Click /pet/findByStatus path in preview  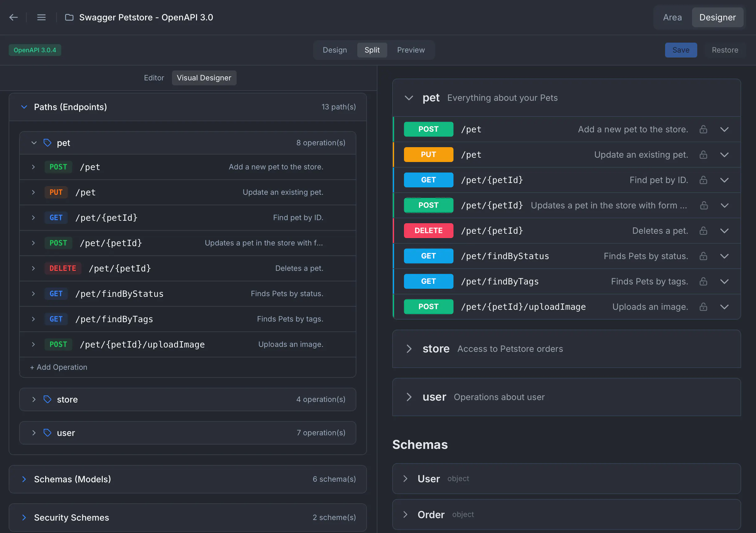[505, 256]
